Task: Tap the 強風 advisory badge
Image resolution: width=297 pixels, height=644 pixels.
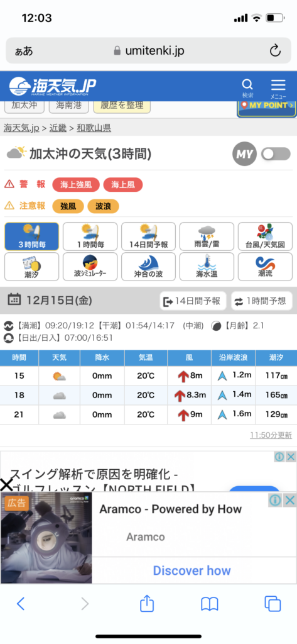Action: click(68, 206)
